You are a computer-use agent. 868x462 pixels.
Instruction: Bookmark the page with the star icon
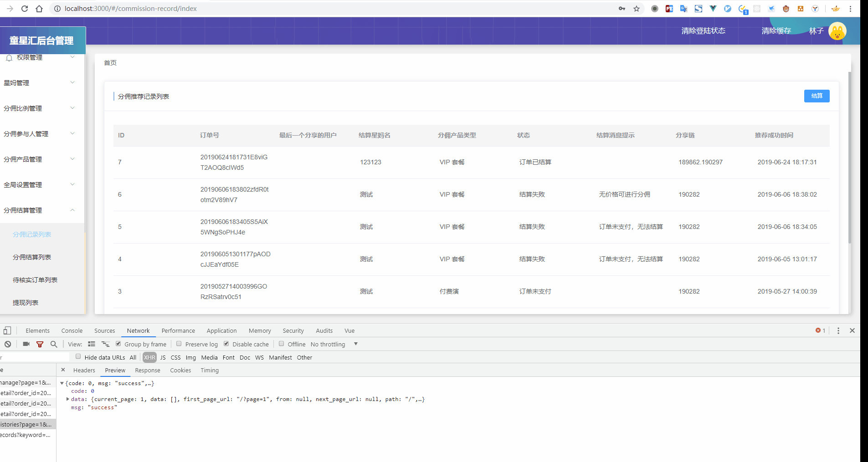pyautogui.click(x=637, y=8)
